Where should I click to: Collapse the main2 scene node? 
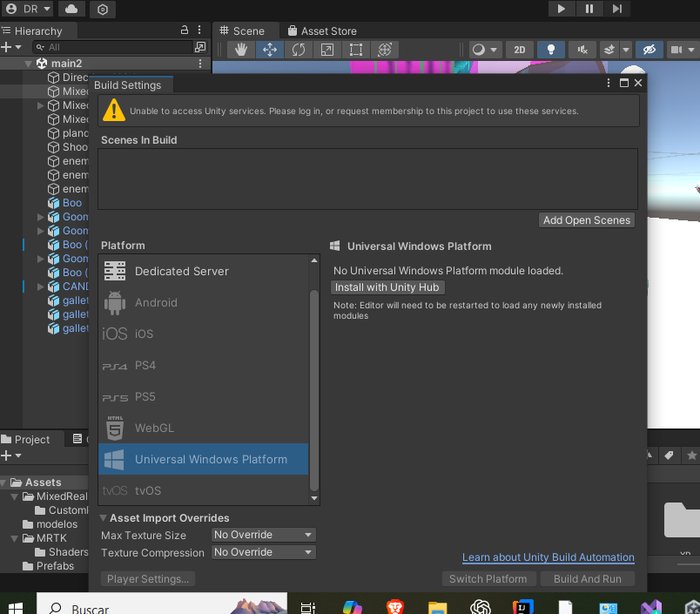(x=28, y=64)
